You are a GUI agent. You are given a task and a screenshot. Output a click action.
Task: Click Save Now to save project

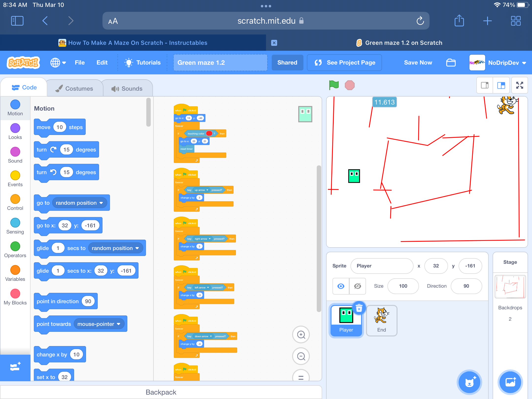[x=418, y=63]
